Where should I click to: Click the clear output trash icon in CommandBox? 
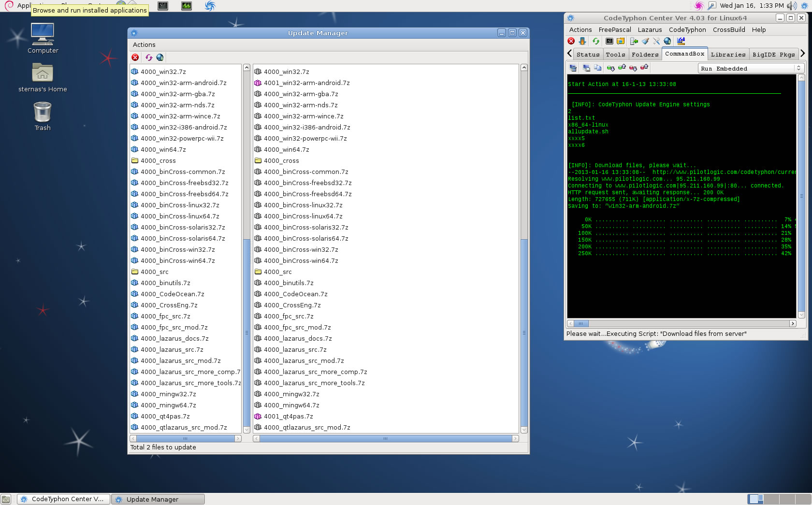point(573,68)
